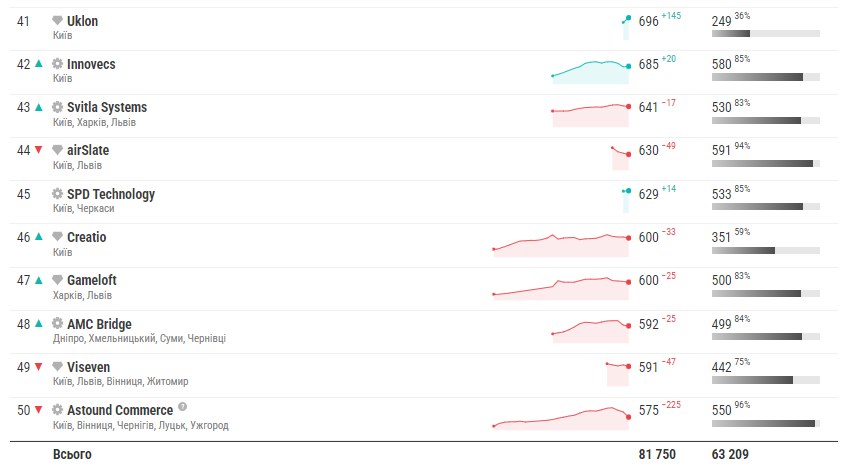Click the green up arrow at rank 42
Viewport: 849px width, 469px height.
click(38, 63)
